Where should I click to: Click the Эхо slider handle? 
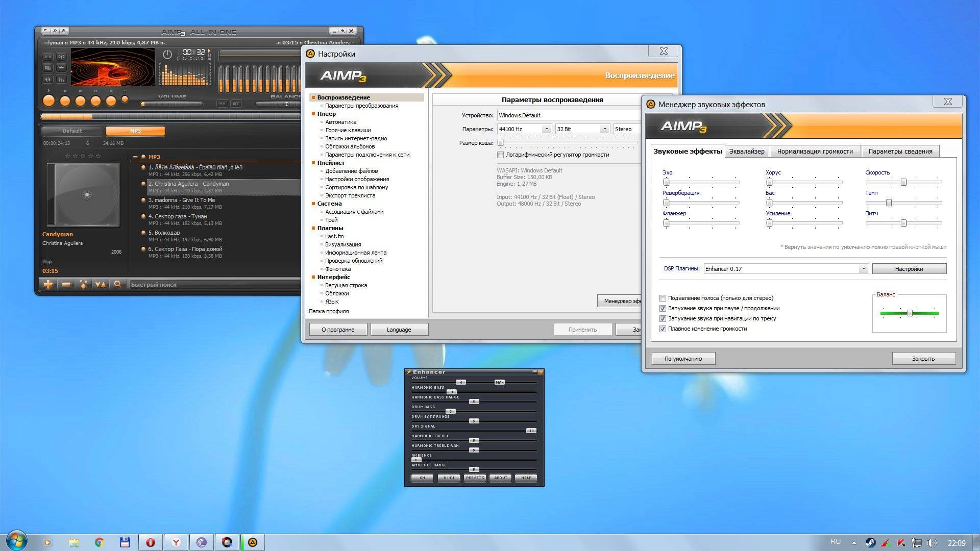pyautogui.click(x=666, y=182)
